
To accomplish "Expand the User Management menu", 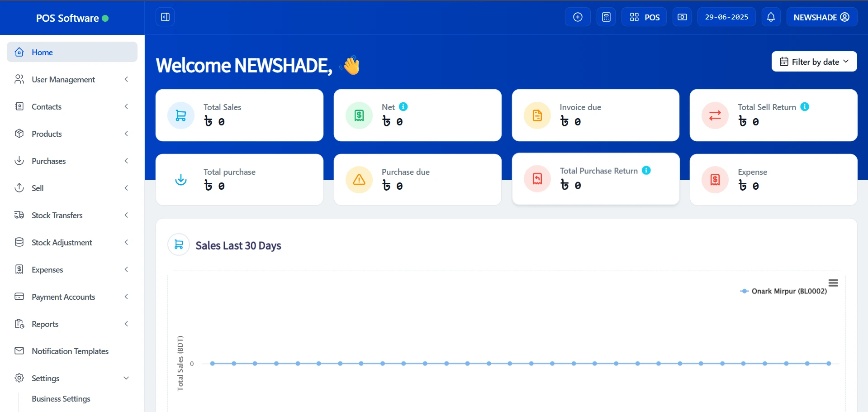I will click(72, 80).
